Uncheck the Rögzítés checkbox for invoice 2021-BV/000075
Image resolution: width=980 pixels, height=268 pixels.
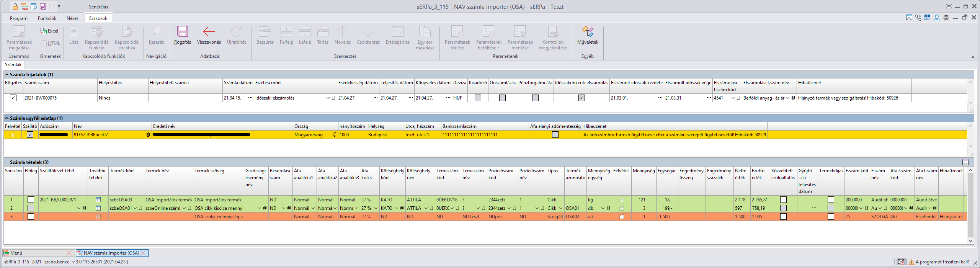tap(13, 98)
